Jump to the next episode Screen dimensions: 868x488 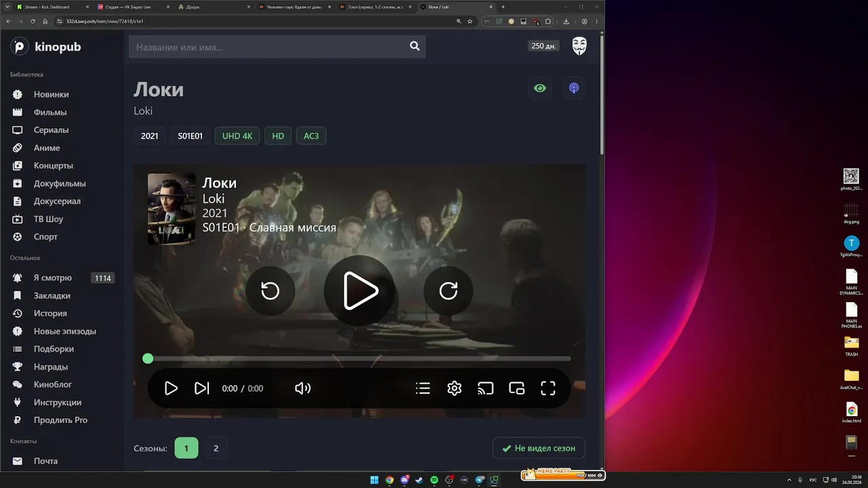coord(201,388)
